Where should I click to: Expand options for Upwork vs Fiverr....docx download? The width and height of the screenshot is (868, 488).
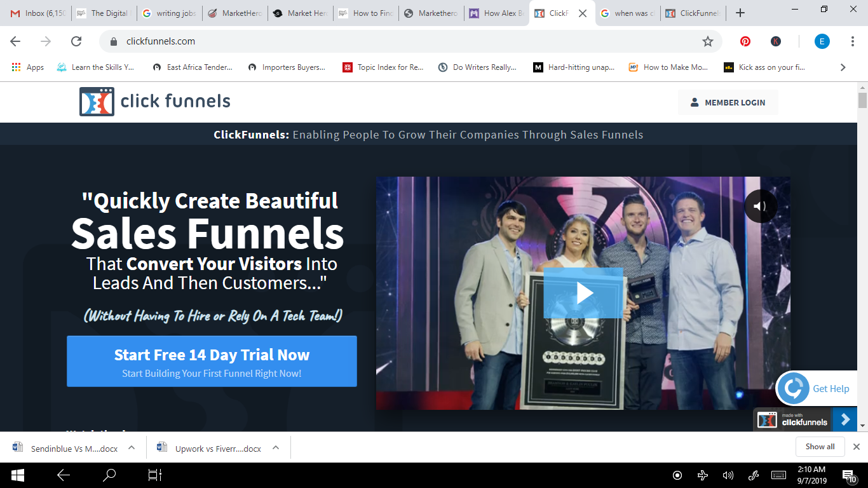pos(276,447)
